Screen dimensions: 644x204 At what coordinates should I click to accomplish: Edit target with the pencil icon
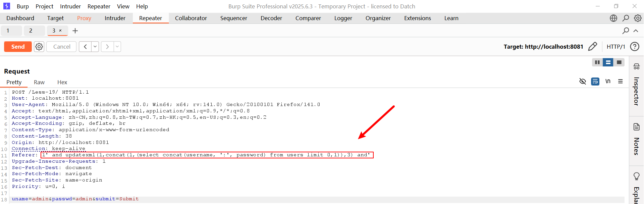click(593, 46)
